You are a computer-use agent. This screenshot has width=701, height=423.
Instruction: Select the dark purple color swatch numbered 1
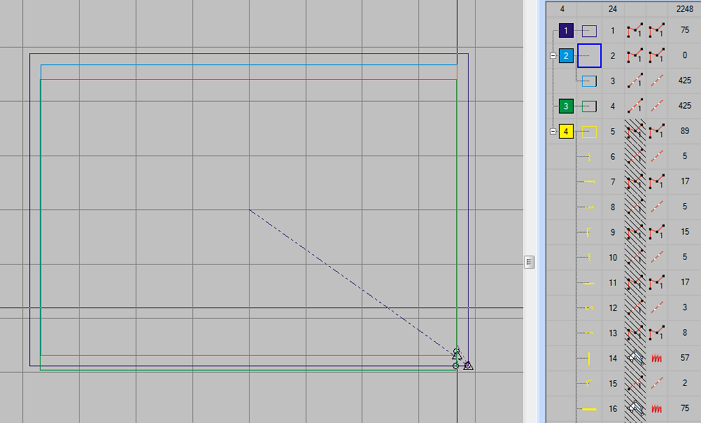pyautogui.click(x=566, y=31)
